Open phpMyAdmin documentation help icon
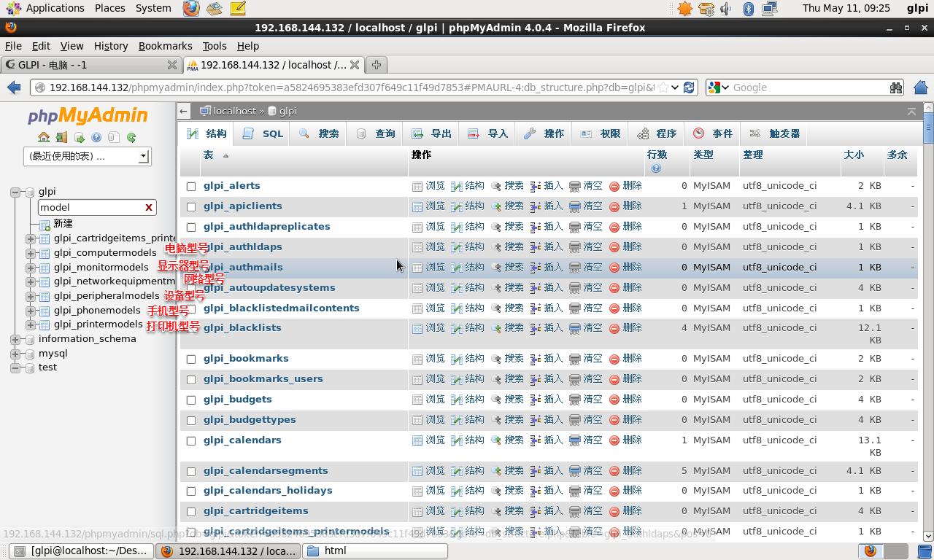The image size is (934, 560). [x=96, y=137]
